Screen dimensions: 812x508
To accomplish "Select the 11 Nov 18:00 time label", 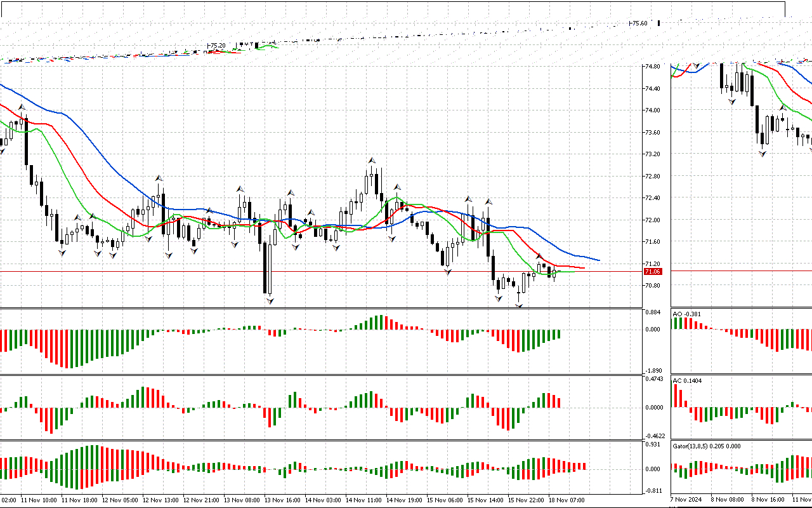I will 79,500.
